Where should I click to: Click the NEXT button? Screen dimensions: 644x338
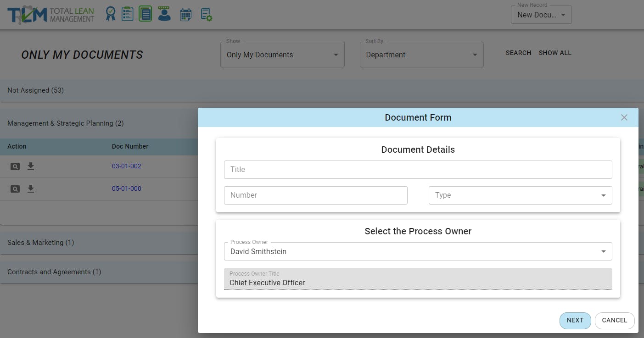tap(575, 321)
